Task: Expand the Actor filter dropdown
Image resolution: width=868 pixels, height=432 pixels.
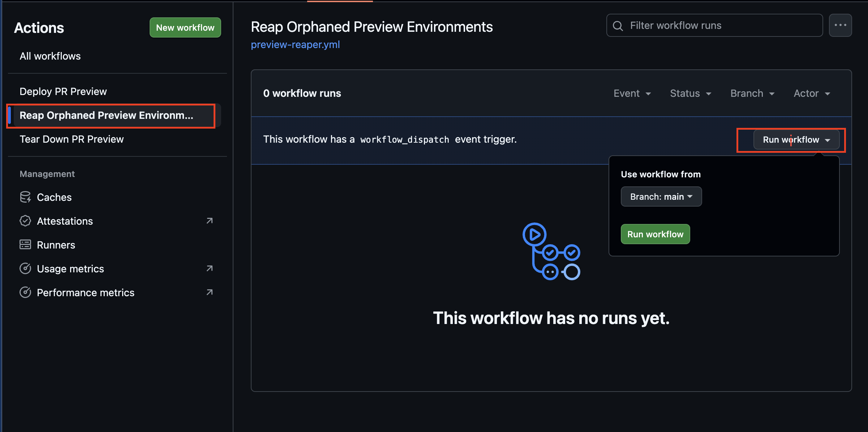Action: click(812, 94)
